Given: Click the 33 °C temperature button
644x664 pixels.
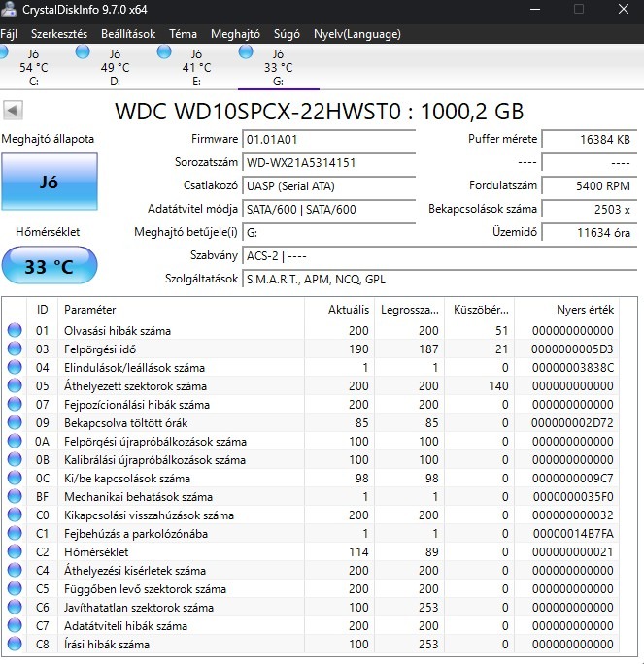Looking at the screenshot, I should [x=50, y=266].
